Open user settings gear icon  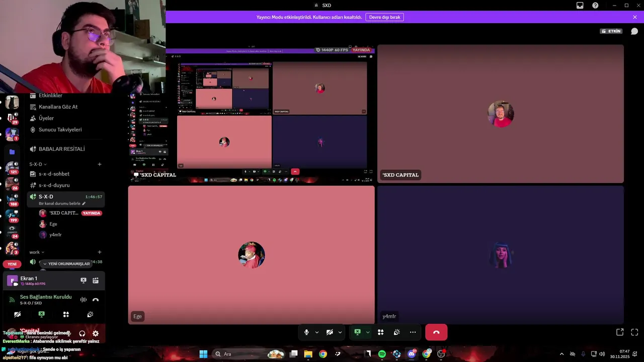pyautogui.click(x=96, y=333)
